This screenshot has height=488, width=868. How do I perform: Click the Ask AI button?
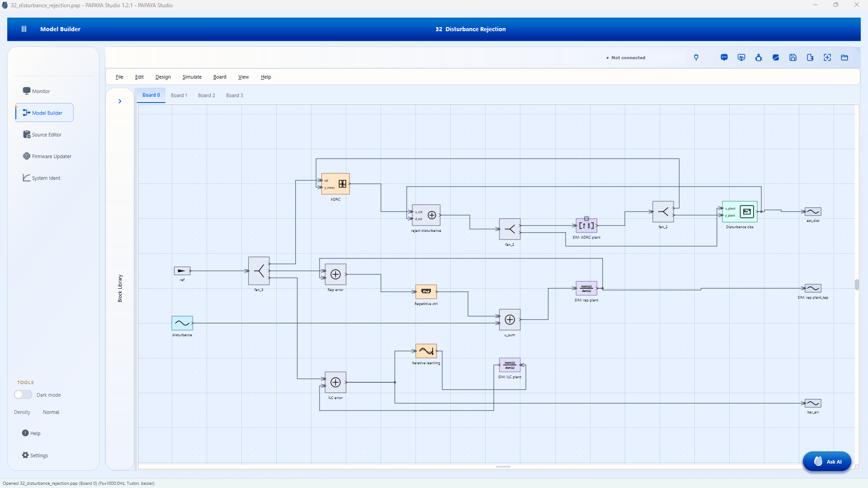[827, 461]
